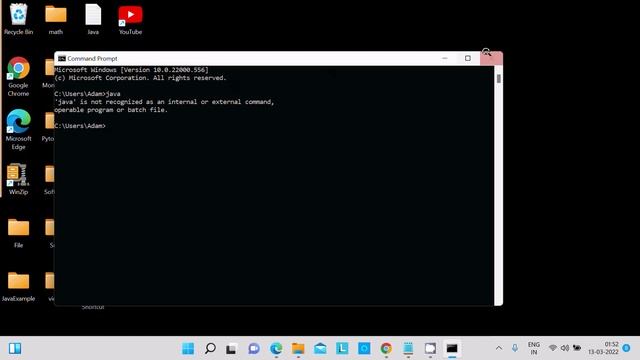Click the volume speaker tray icon
Image resolution: width=640 pixels, height=360 pixels.
click(565, 348)
